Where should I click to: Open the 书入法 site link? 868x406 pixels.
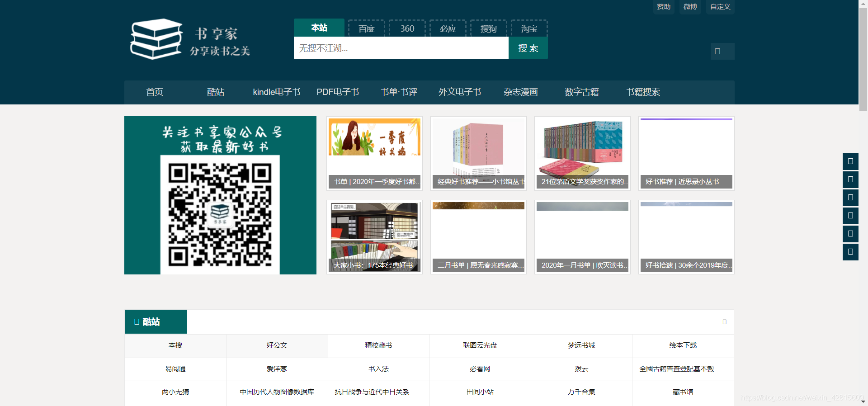(378, 369)
